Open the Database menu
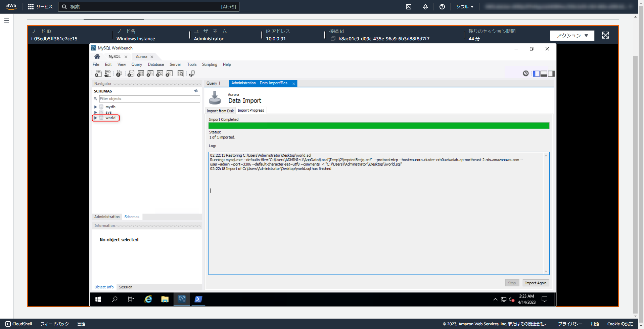 coord(156,64)
